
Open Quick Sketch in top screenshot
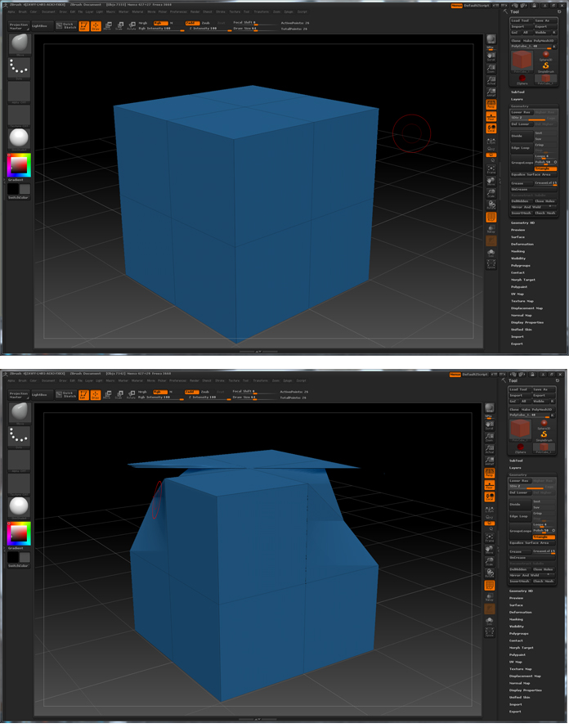[66, 26]
